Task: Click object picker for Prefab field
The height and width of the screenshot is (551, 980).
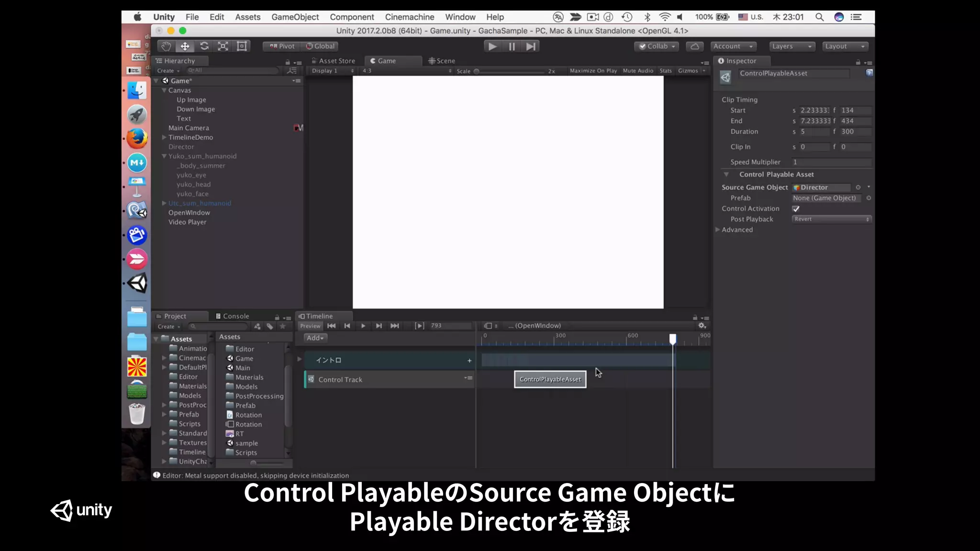Action: tap(869, 198)
